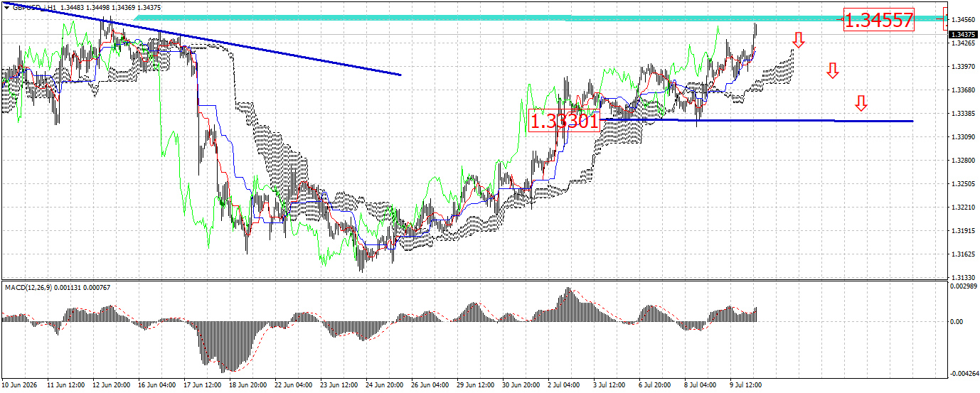Select the red 1.34557 price label
980x393 pixels.
point(878,20)
